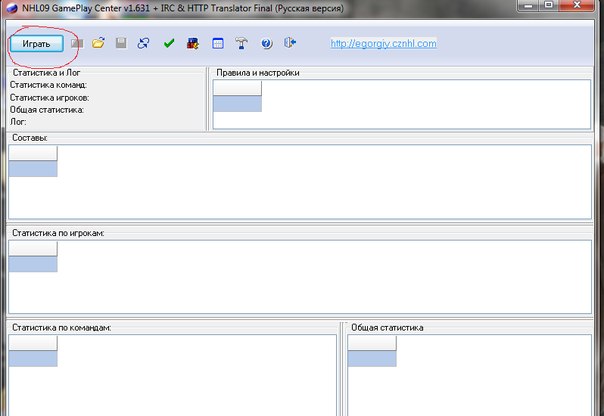
Task: Close the NHL09 GamePlay Center window
Action: (577, 5)
